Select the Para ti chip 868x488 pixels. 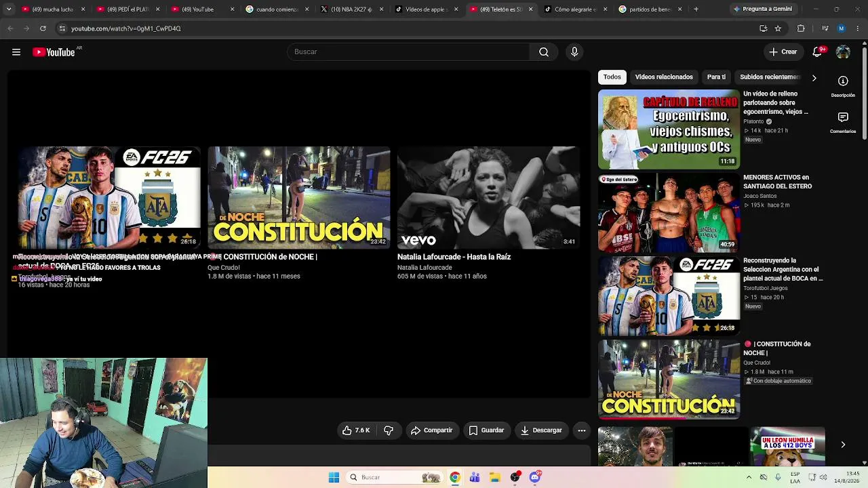[x=716, y=77]
